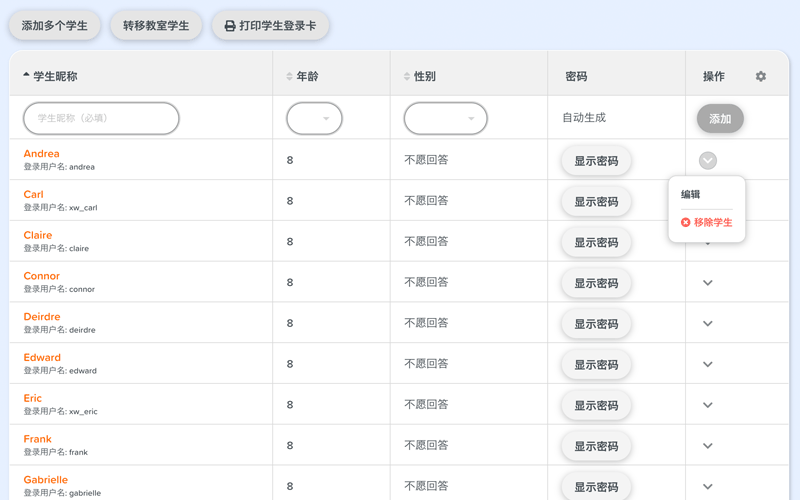Expand actions for Connor
The height and width of the screenshot is (500, 800).
coord(708,283)
